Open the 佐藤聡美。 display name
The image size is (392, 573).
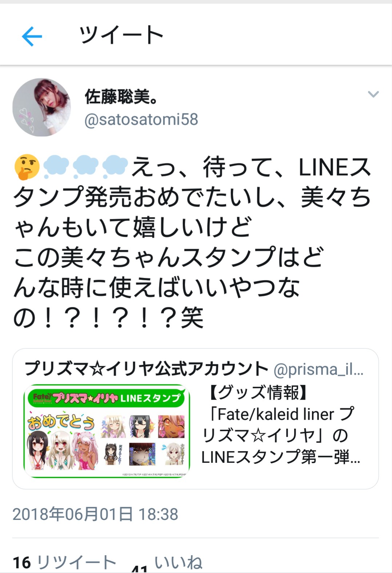(121, 97)
